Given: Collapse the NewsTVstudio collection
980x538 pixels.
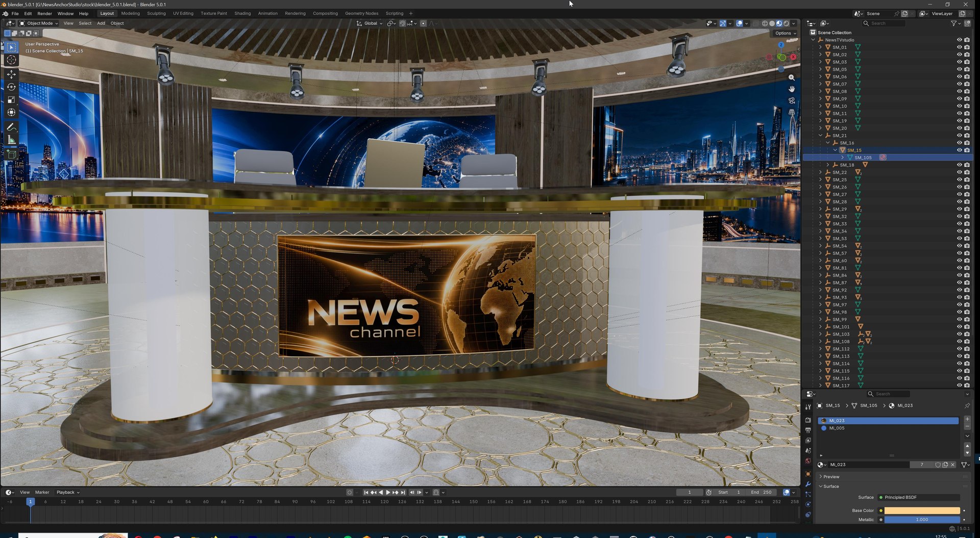Looking at the screenshot, I should coord(813,40).
